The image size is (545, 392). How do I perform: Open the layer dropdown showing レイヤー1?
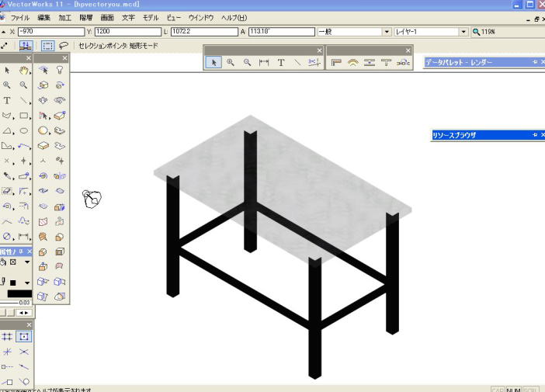coord(463,32)
